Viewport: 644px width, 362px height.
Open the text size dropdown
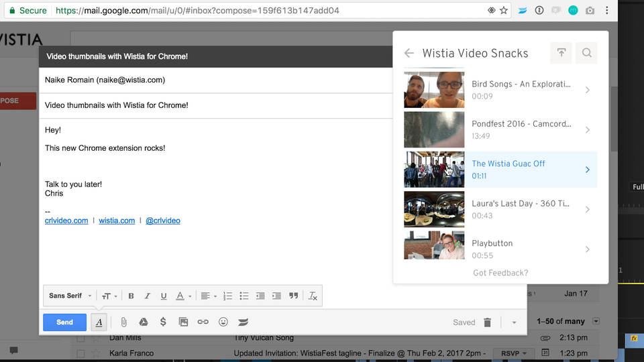click(109, 296)
